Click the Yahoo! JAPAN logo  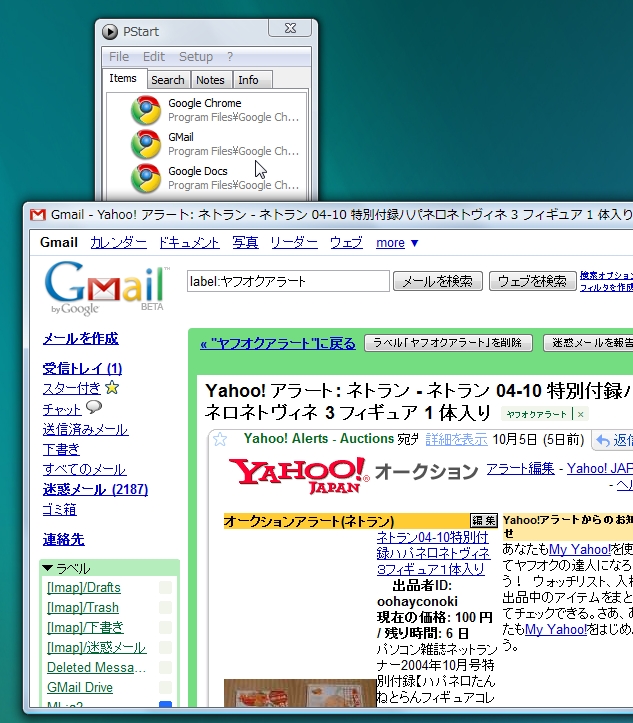click(299, 475)
